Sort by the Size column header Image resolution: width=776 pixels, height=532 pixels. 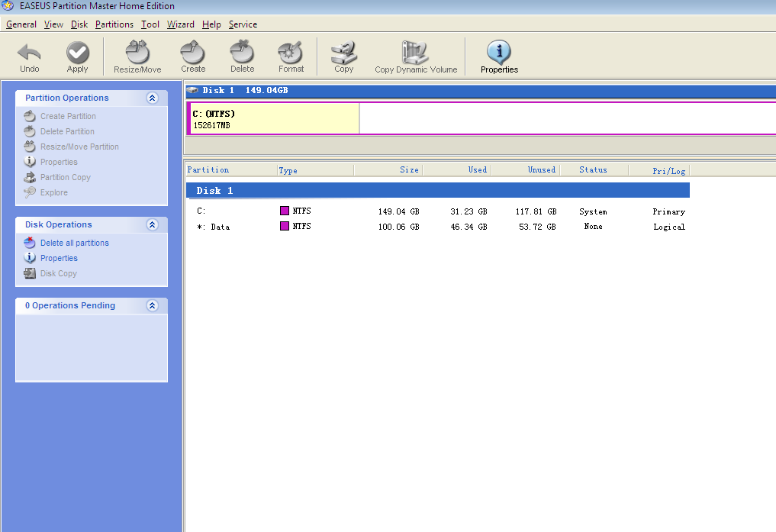388,170
